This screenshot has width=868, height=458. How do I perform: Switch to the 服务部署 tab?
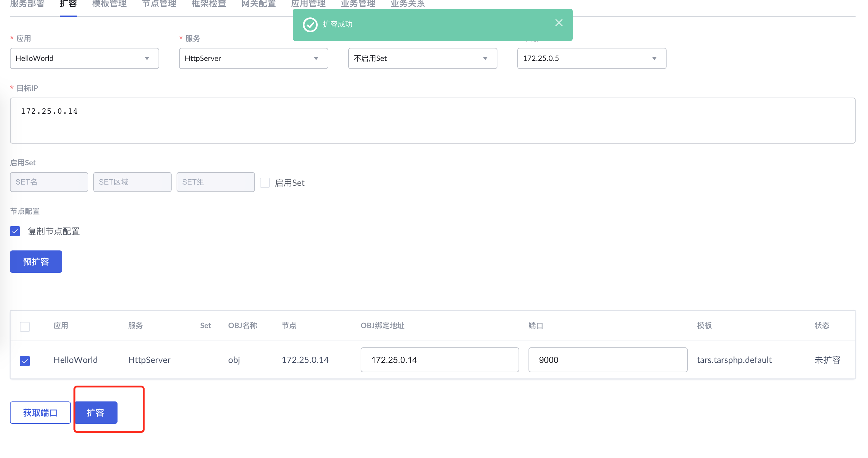pos(27,4)
